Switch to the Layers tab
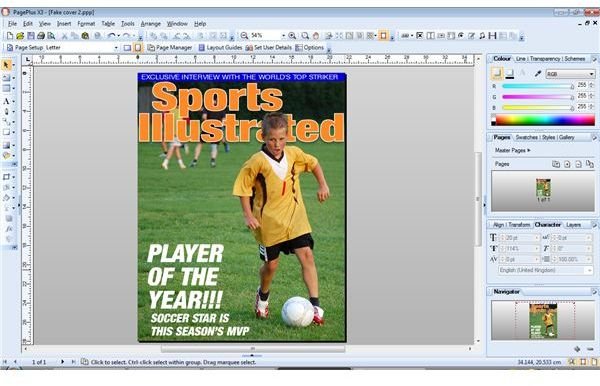This screenshot has height=386, width=600. pyautogui.click(x=573, y=225)
